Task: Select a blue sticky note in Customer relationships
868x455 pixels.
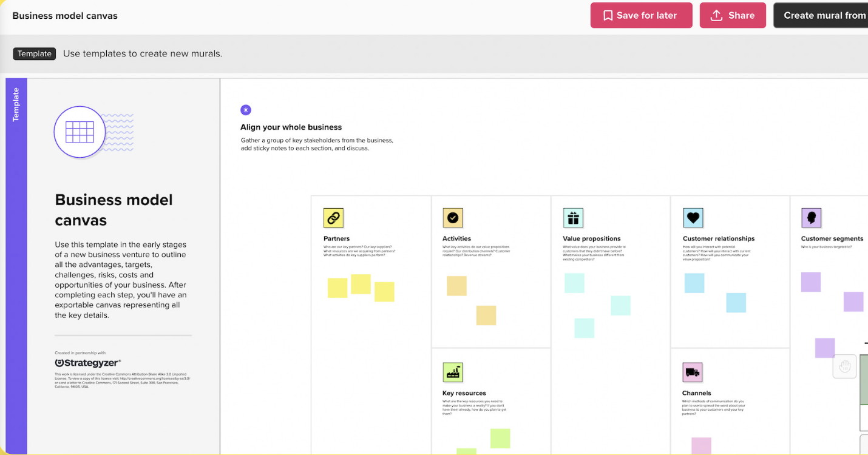Action: click(x=694, y=283)
